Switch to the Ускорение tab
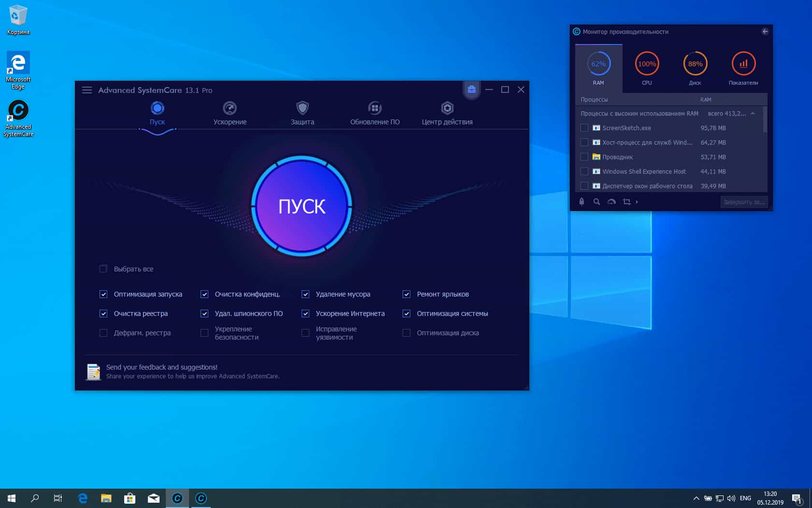 [x=230, y=114]
